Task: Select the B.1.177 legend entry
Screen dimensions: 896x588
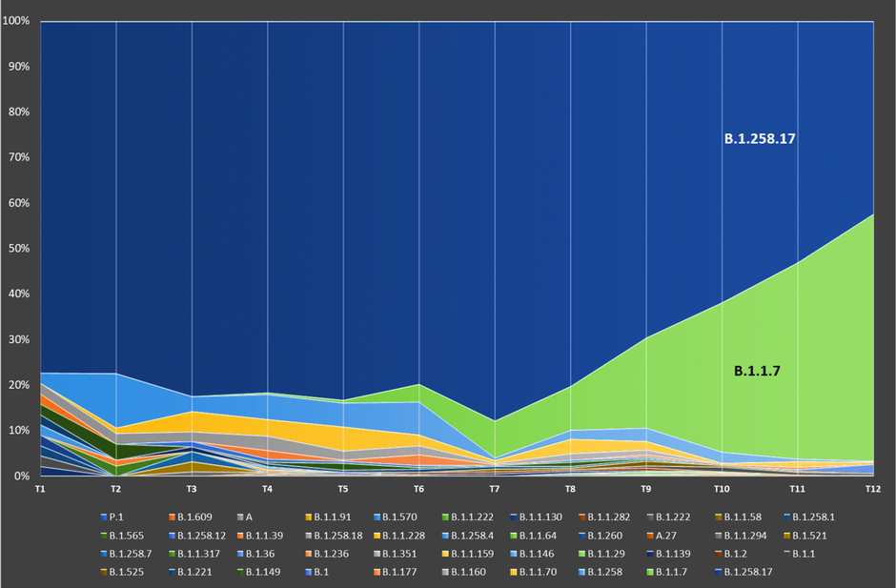Action: click(394, 572)
